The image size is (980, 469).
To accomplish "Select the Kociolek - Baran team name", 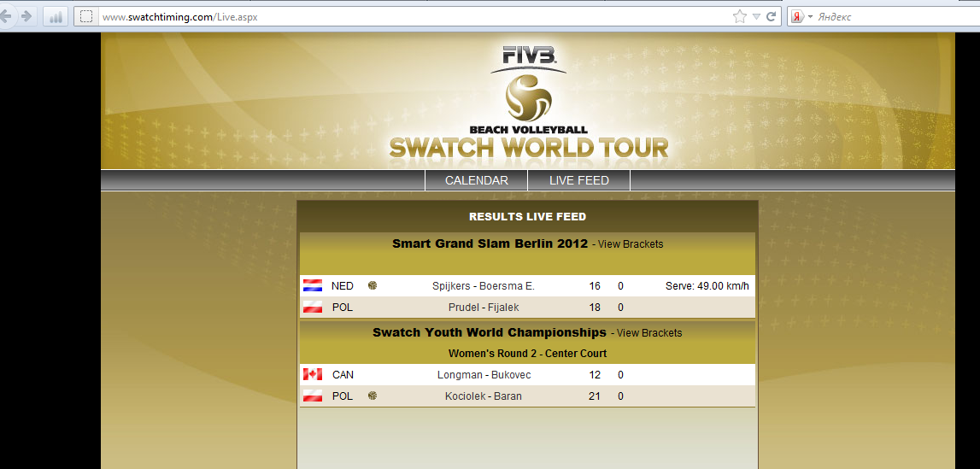I will pyautogui.click(x=484, y=396).
